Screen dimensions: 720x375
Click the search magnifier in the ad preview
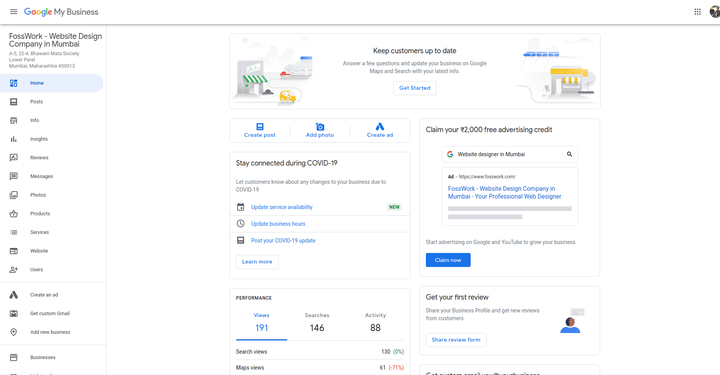(x=569, y=154)
